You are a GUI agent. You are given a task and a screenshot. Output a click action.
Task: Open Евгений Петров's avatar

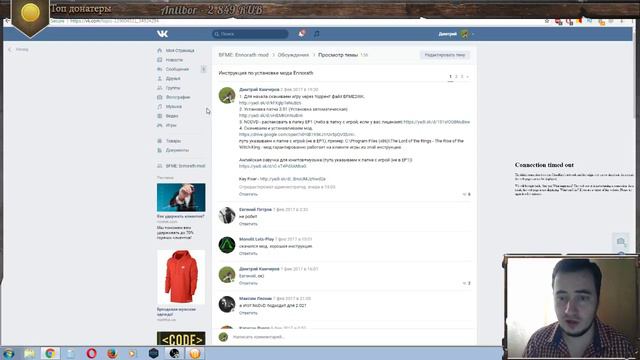[227, 215]
